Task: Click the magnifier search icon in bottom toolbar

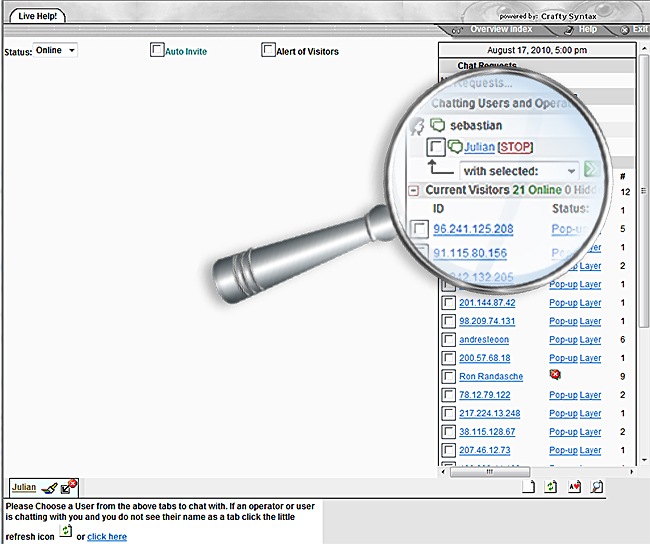Action: 597,487
